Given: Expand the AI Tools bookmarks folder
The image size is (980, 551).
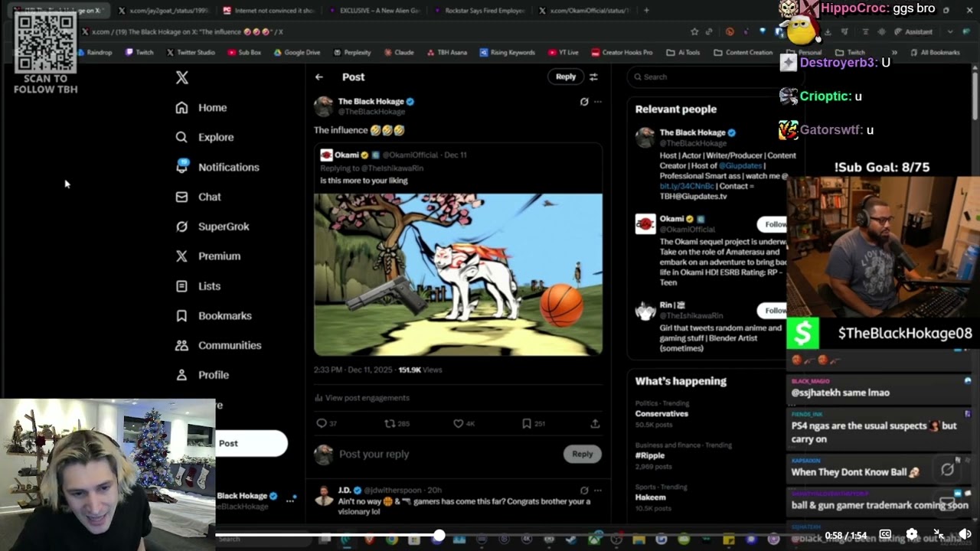Looking at the screenshot, I should click(683, 53).
